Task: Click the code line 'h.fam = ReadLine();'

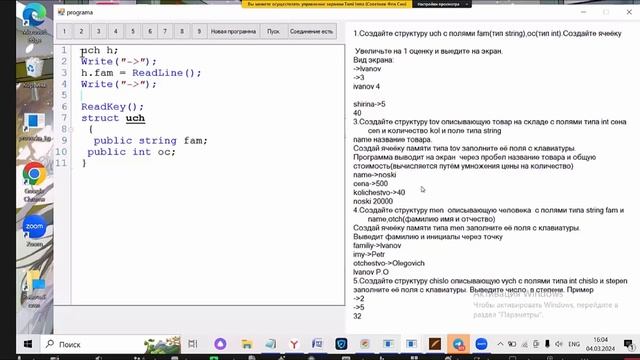Action: point(141,73)
